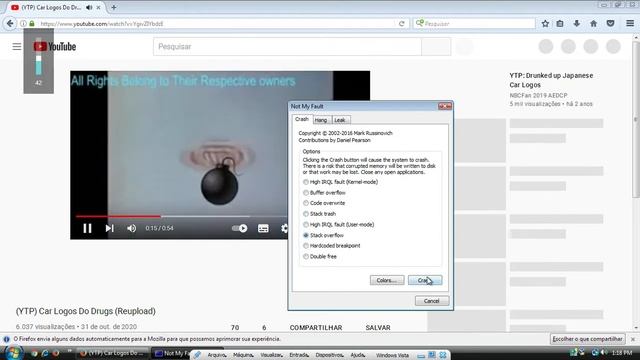Open the Máquina menu in VM toolbar
640x360 pixels.
click(243, 355)
